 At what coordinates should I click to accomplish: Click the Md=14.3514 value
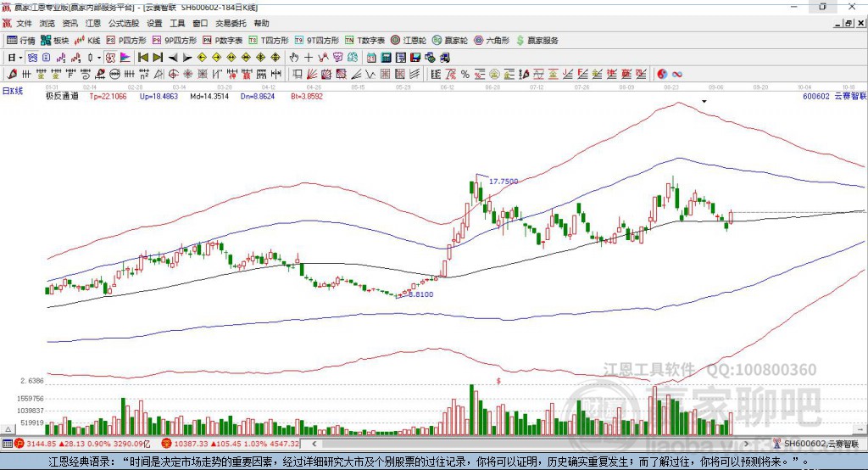pyautogui.click(x=209, y=96)
